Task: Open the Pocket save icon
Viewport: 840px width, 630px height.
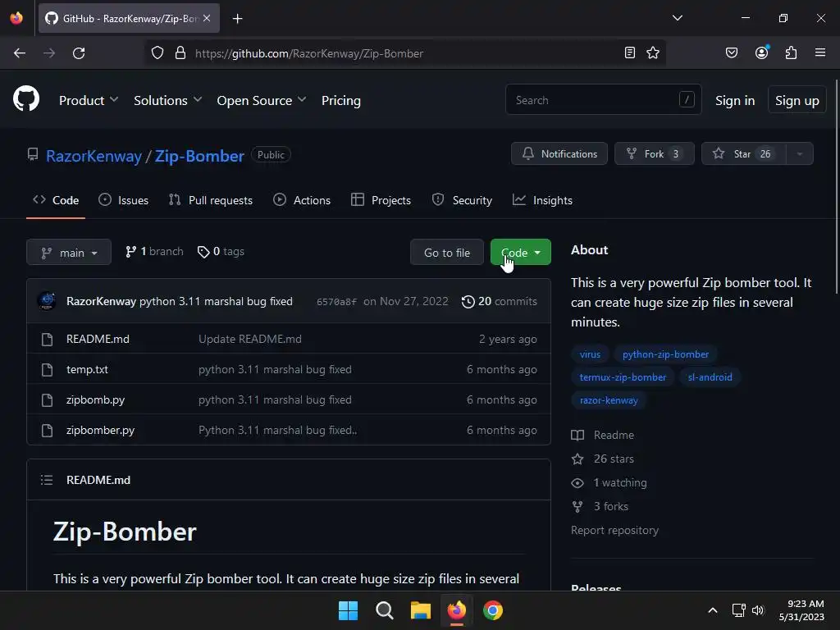Action: 731,52
